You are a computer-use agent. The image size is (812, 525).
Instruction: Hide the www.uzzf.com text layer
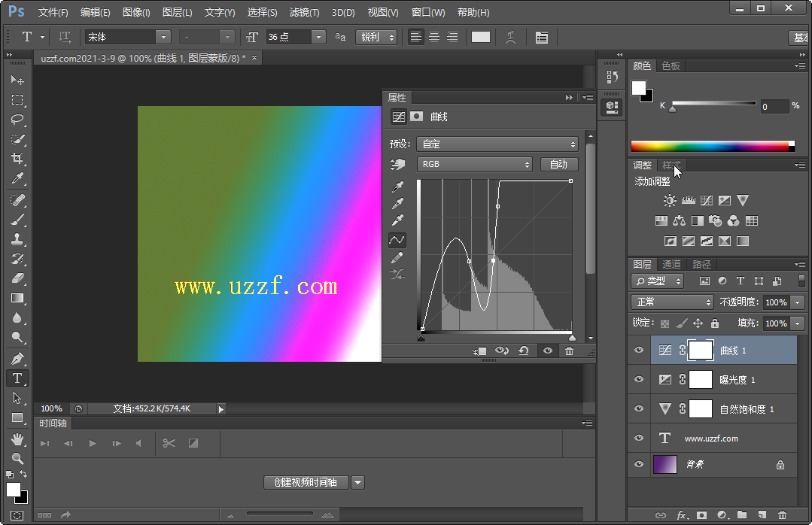(638, 438)
